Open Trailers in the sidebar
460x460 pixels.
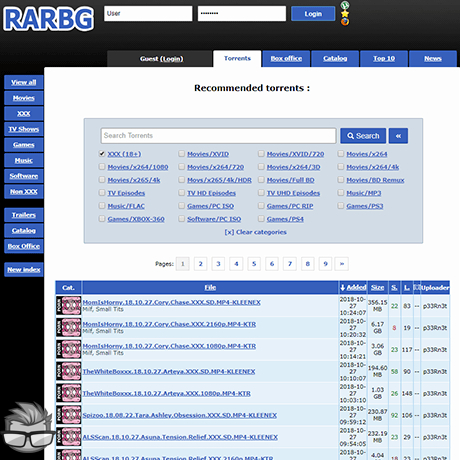point(24,215)
